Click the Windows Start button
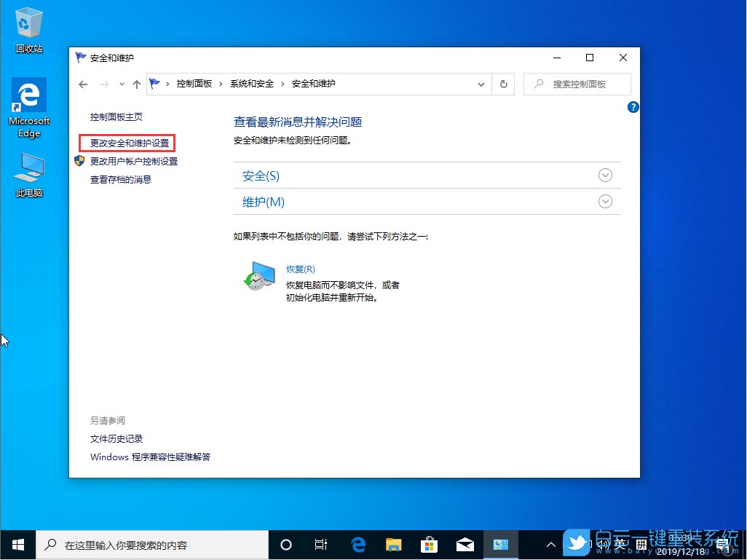Screen dimensions: 747x560 17,544
